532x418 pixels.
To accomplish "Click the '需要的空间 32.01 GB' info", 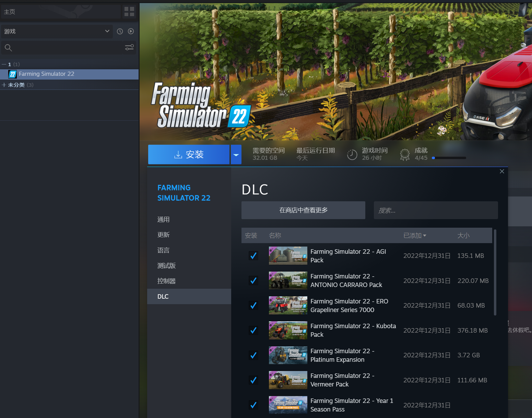I will (269, 154).
